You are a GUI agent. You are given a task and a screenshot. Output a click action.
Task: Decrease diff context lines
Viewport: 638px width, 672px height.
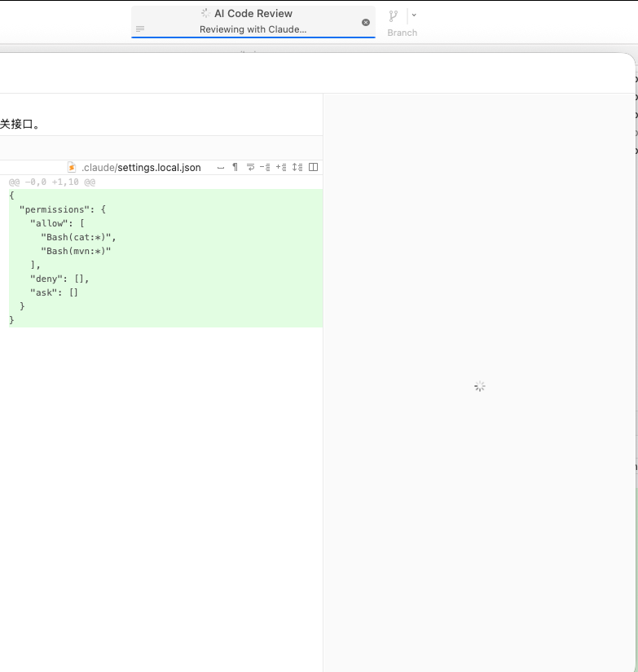click(265, 167)
